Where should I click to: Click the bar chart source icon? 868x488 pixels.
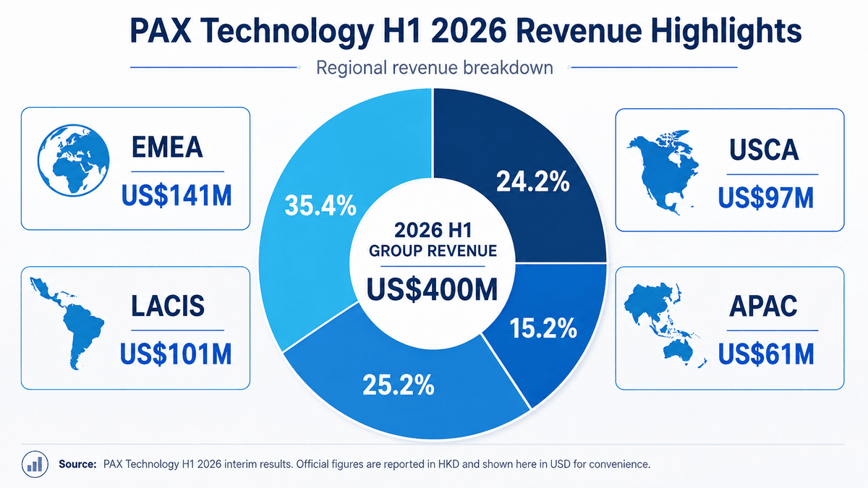click(x=34, y=464)
